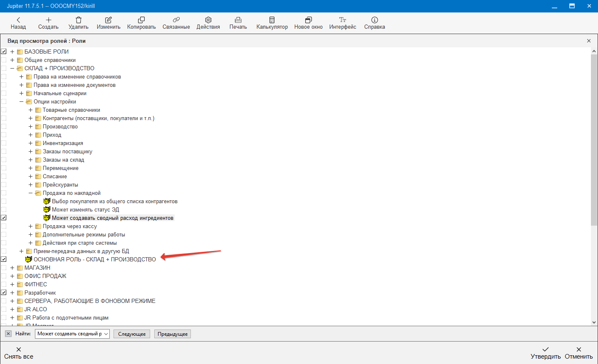Select Заказы поставщику tree row
Screen dimensions: 598x364
(67, 151)
